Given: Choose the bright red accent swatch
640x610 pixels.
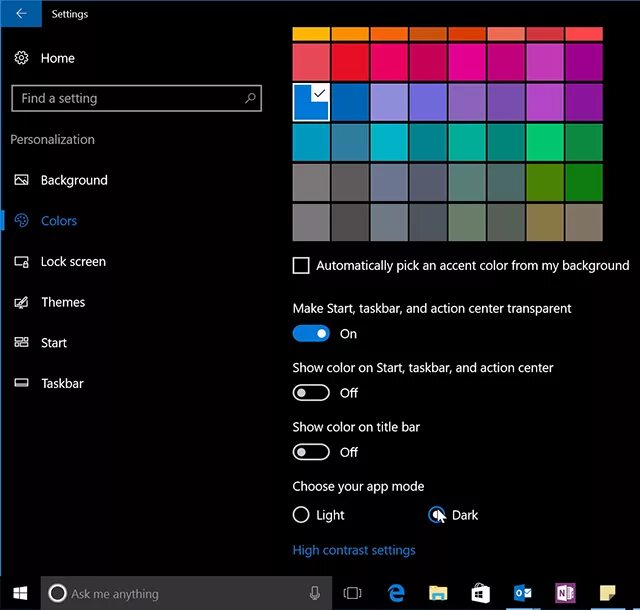Looking at the screenshot, I should tap(350, 62).
